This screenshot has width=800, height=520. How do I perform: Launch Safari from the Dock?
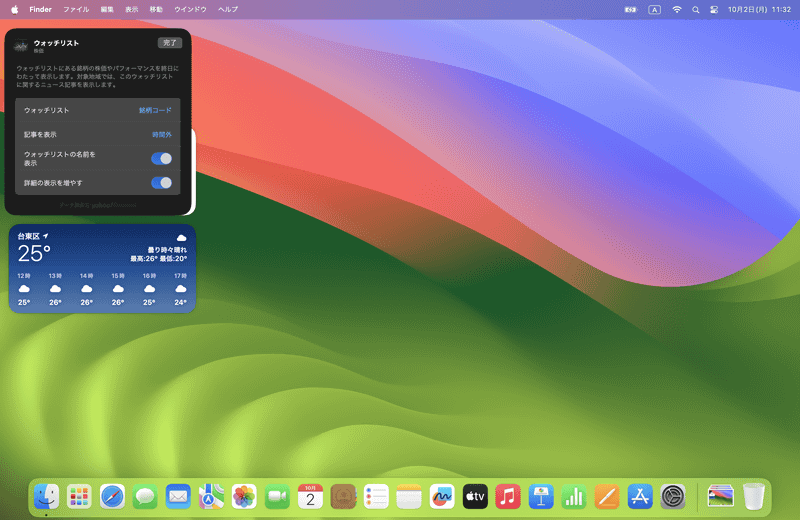pyautogui.click(x=112, y=496)
